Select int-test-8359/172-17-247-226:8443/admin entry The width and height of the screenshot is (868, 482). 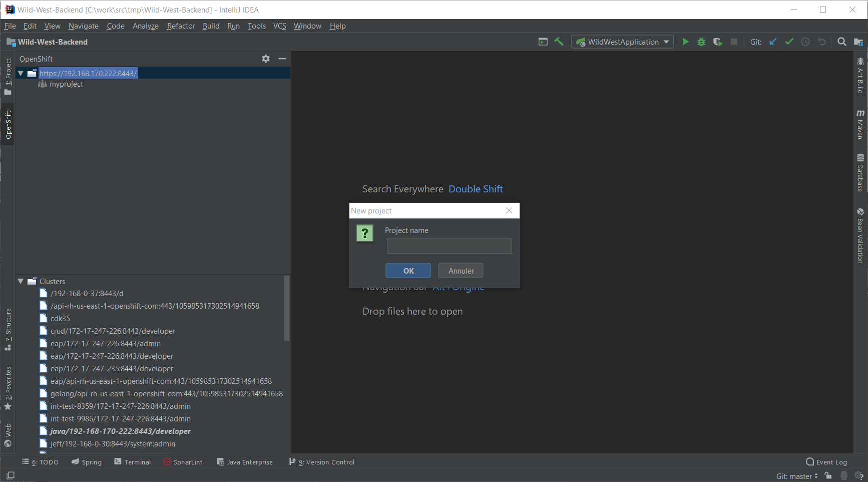pyautogui.click(x=121, y=406)
